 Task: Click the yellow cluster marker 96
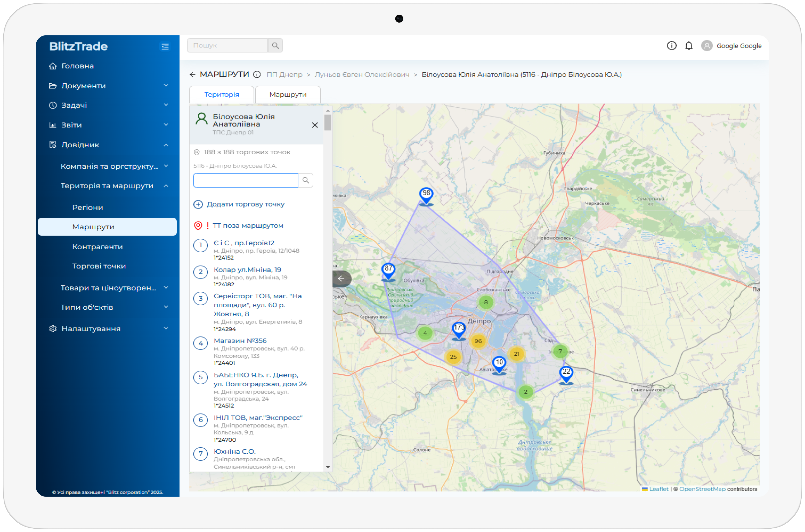[x=478, y=341]
